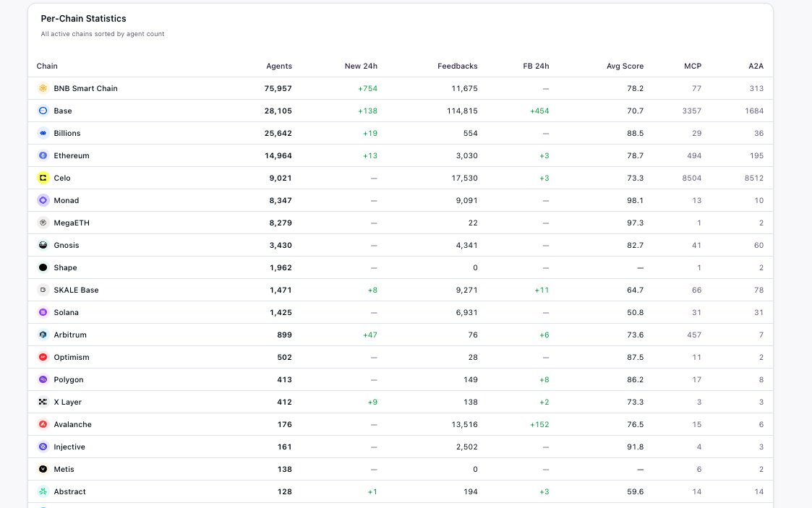Click the MCP column header
Image resolution: width=812 pixels, height=508 pixels.
coord(693,66)
